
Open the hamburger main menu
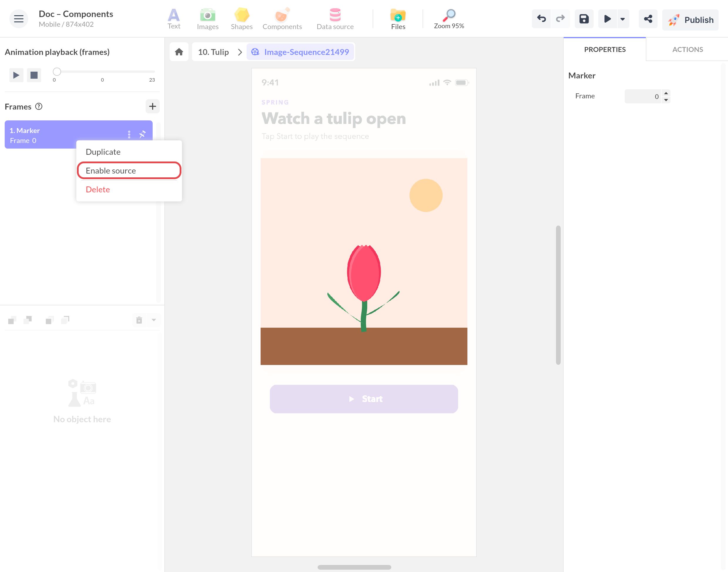click(19, 19)
